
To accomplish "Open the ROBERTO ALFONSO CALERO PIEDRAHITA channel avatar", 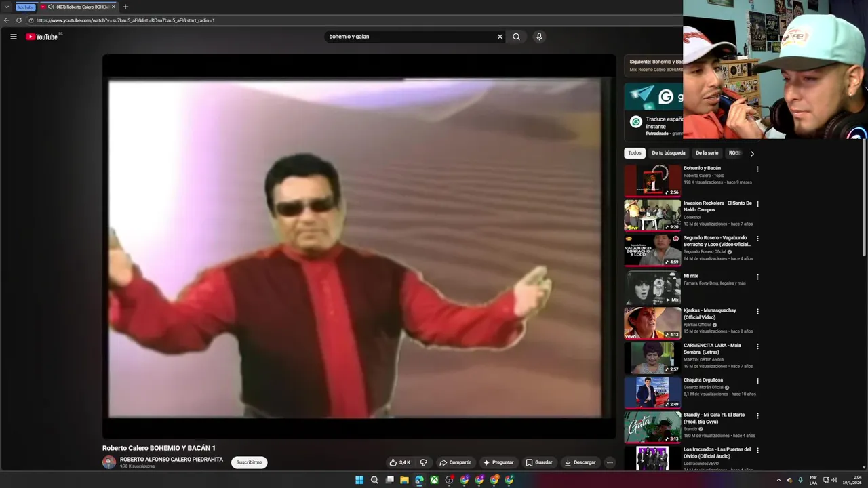I will pos(109,462).
